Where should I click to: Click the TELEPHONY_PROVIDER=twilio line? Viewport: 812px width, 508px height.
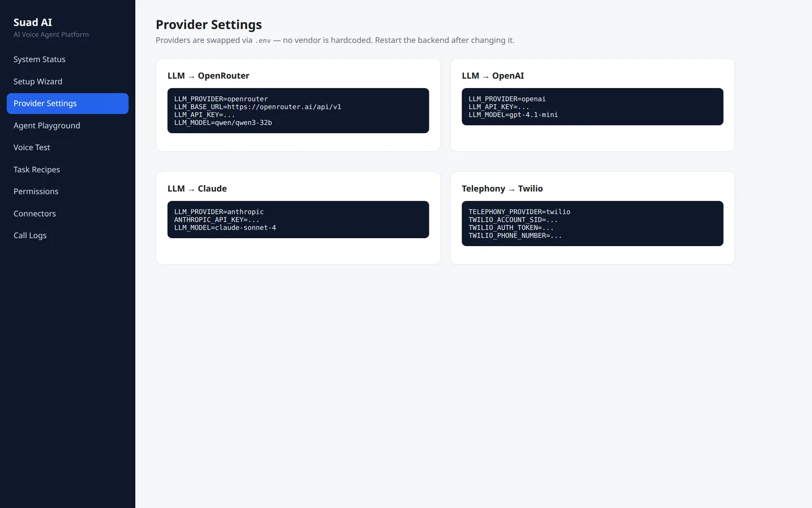tap(519, 212)
